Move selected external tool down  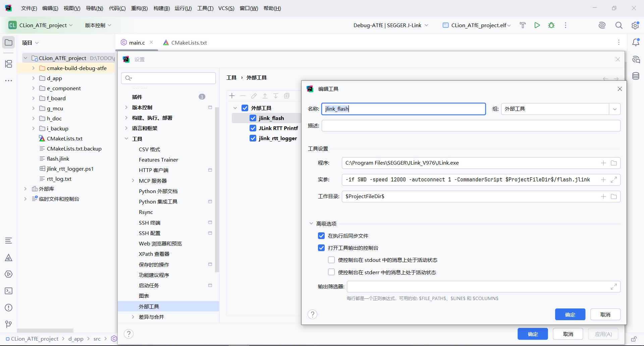(x=276, y=96)
